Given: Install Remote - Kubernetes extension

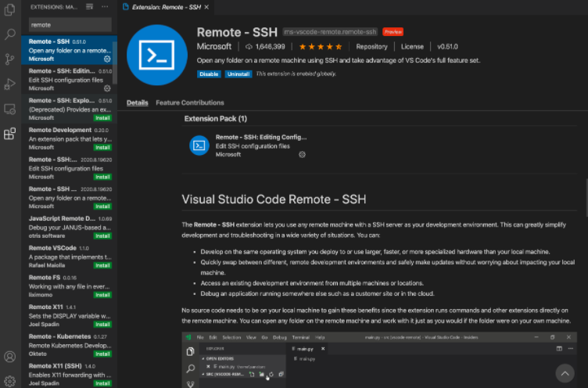Looking at the screenshot, I should [x=102, y=354].
